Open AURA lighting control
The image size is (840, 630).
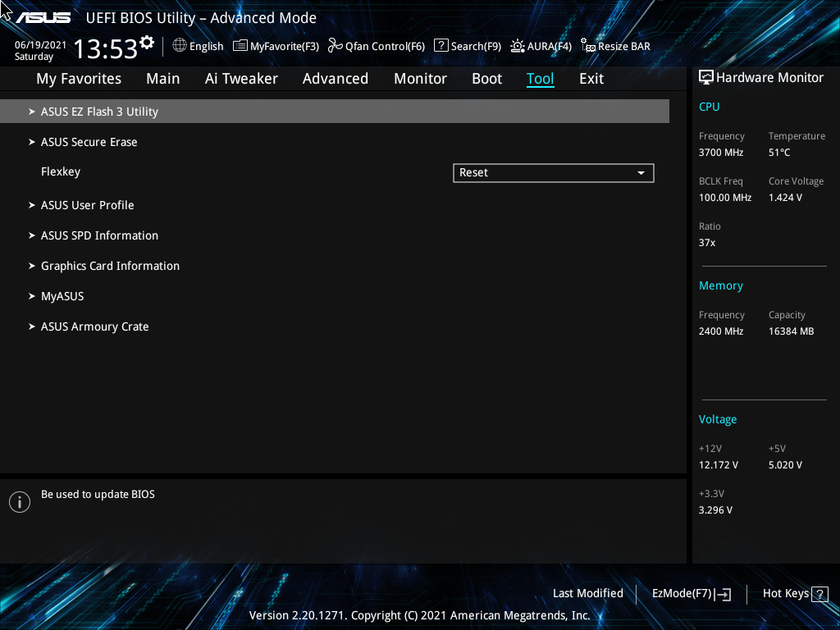541,46
